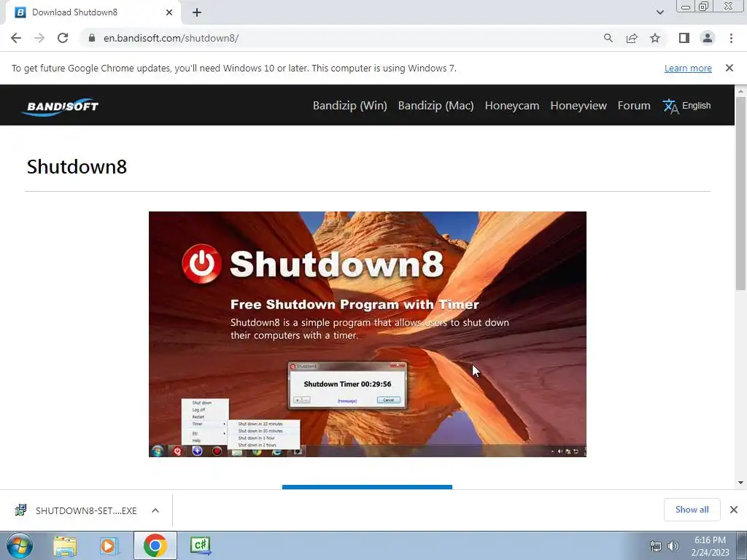Open the English language selector
This screenshot has height=560, width=747.
(696, 106)
